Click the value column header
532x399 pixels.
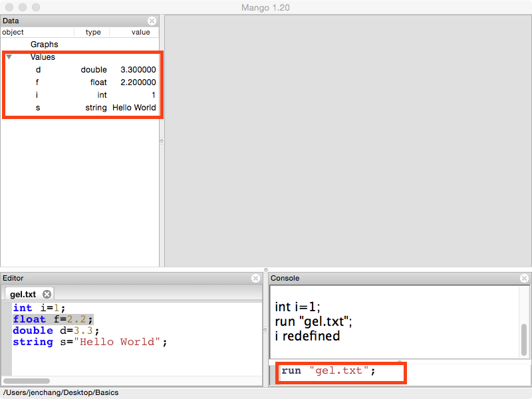[140, 32]
